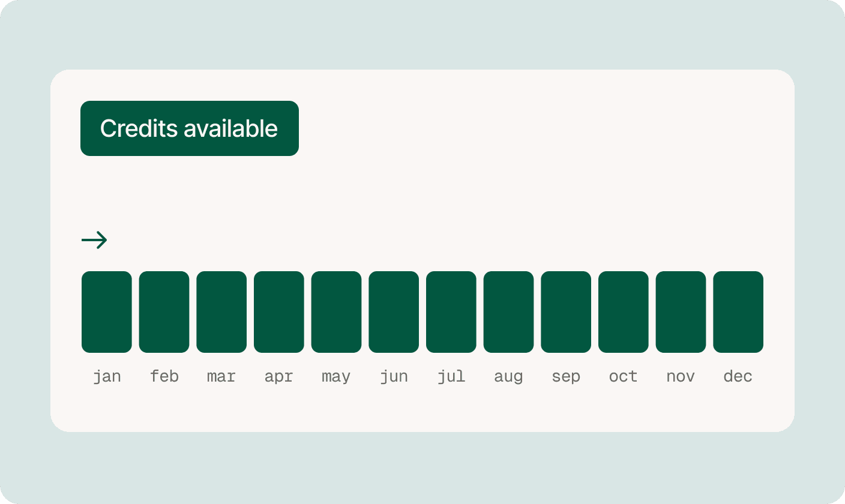
Task: Select the May credit bar
Action: pyautogui.click(x=336, y=312)
